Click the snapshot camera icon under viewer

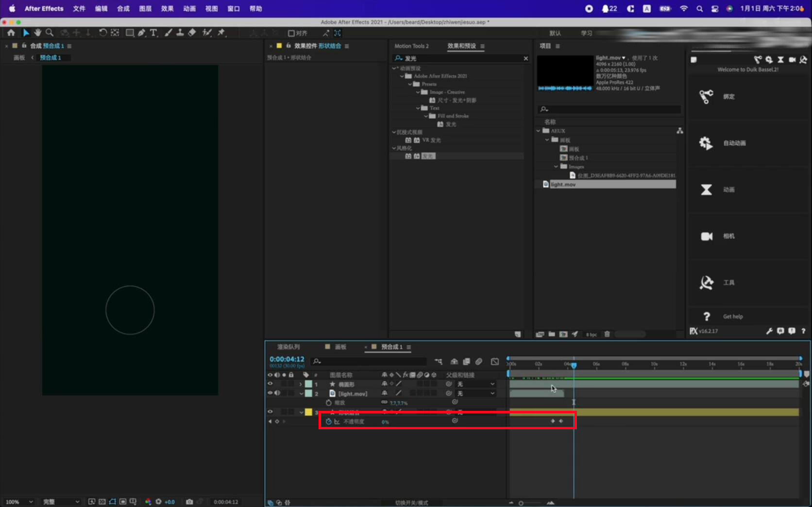coord(189,502)
